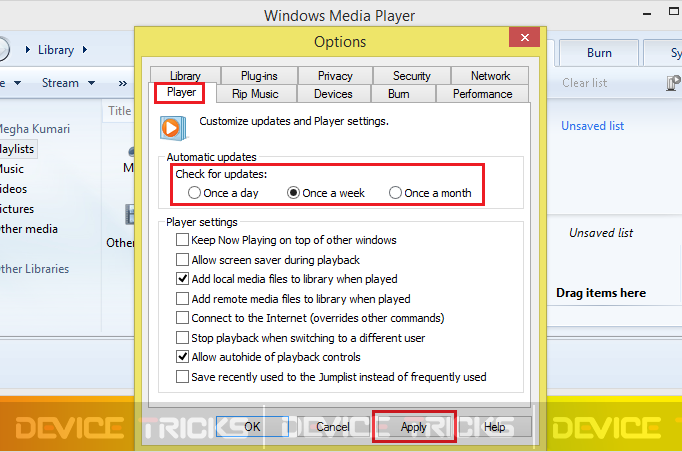The image size is (682, 452).
Task: Click the Cancel button
Action: point(332,427)
